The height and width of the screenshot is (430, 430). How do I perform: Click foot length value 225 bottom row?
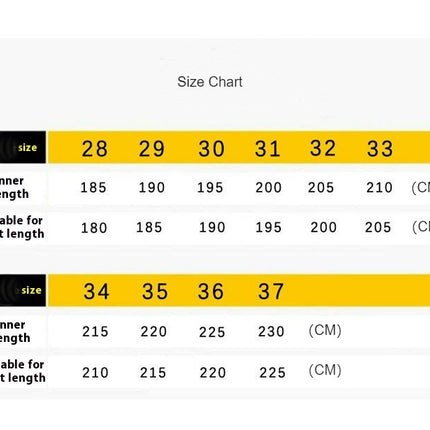pos(272,373)
